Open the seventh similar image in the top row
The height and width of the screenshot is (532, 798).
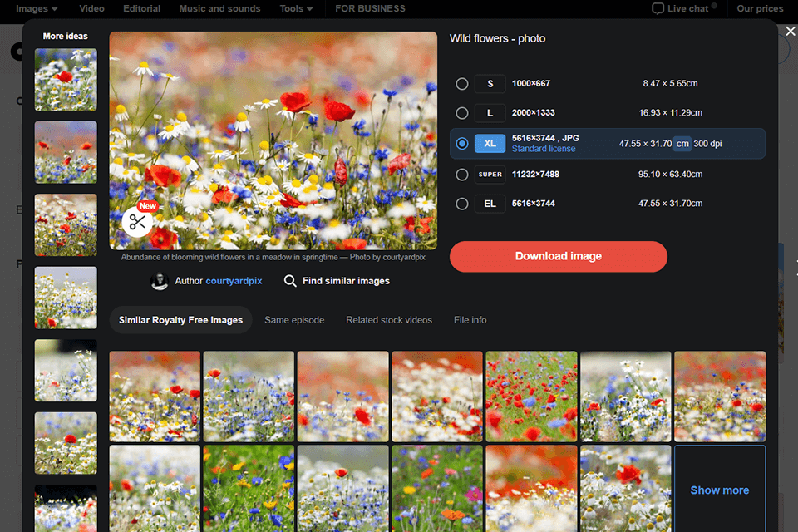[720, 396]
